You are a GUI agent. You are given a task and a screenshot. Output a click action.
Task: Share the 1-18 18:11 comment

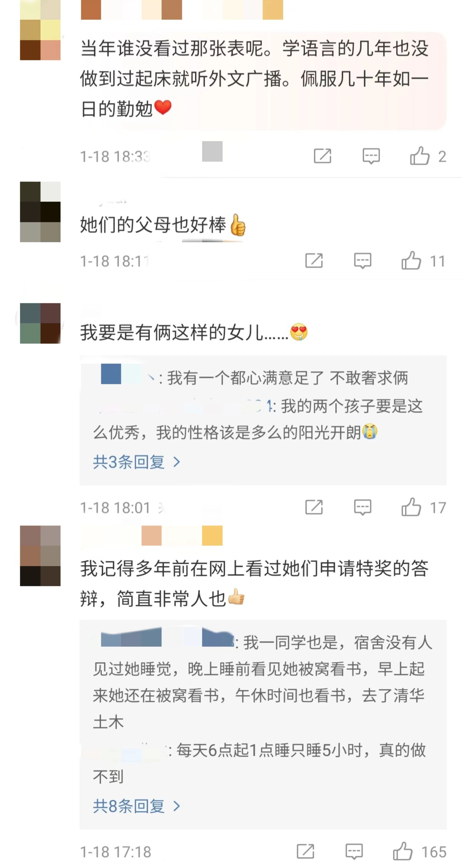click(x=314, y=261)
